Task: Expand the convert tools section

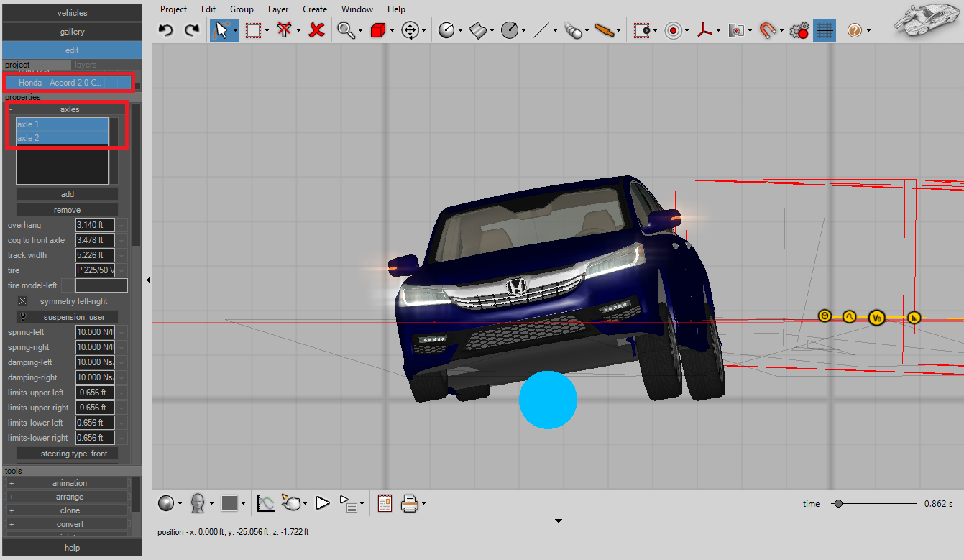Action: [12, 524]
